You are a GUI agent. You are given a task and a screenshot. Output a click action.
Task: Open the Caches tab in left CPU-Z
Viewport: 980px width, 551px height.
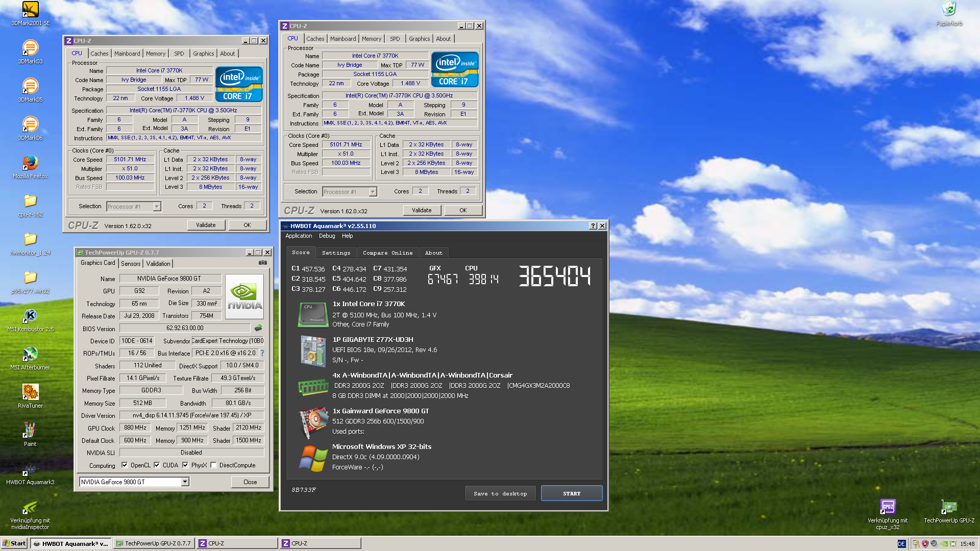click(x=100, y=54)
